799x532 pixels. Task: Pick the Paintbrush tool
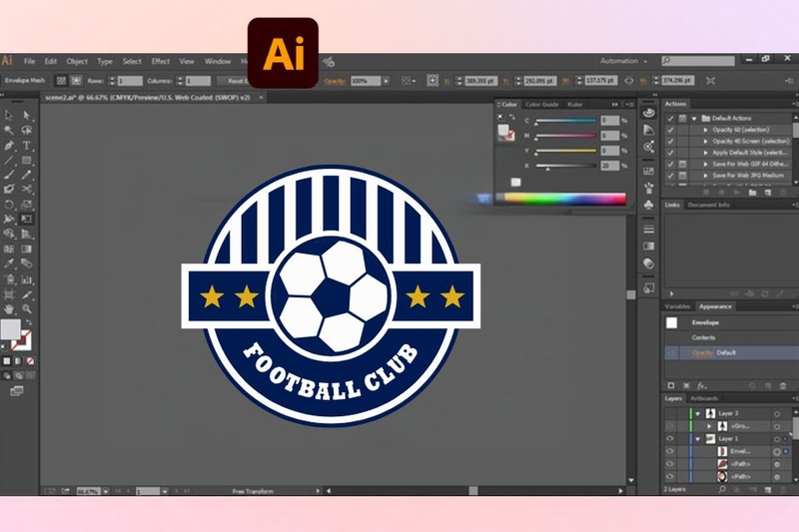pos(9,175)
